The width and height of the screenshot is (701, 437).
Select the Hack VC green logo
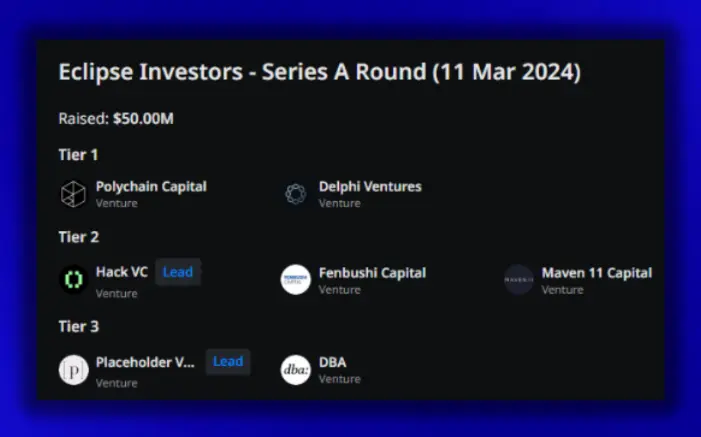(73, 279)
